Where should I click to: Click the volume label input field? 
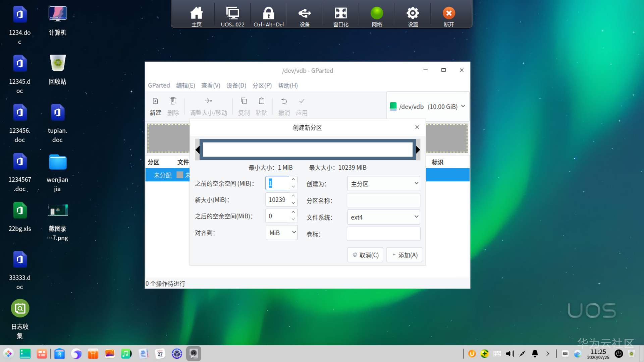click(x=383, y=234)
